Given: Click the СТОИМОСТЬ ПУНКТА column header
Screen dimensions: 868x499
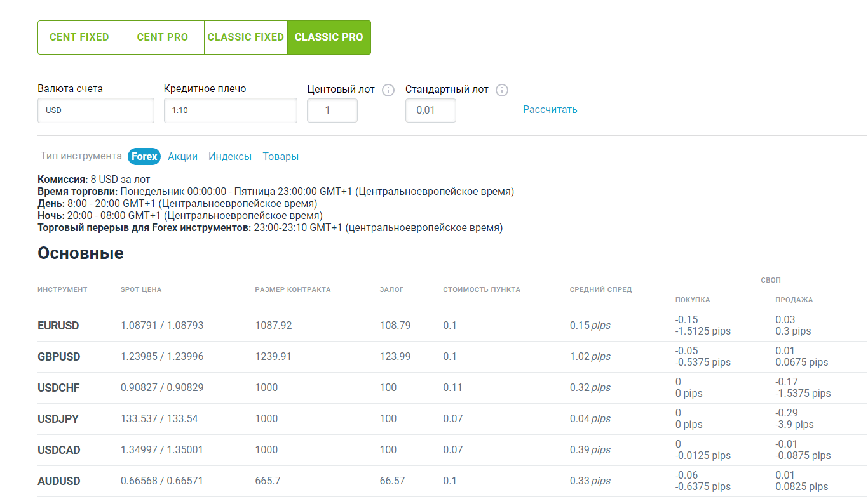Looking at the screenshot, I should click(x=482, y=289).
